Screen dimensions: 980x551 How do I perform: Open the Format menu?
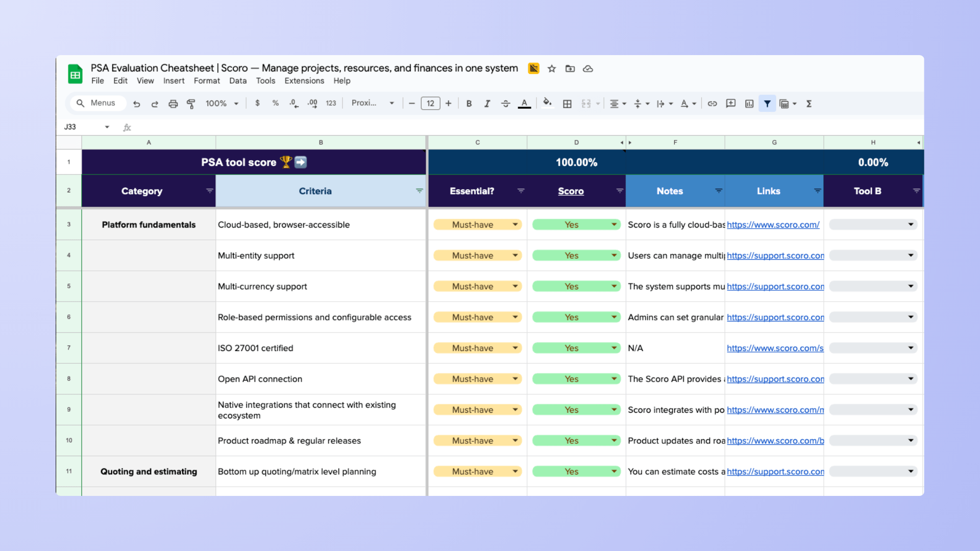[x=207, y=81]
